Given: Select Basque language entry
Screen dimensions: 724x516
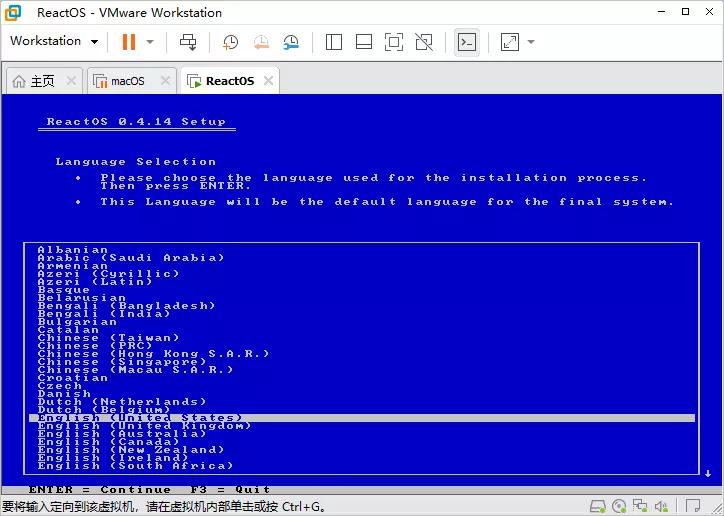Looking at the screenshot, I should tap(64, 290).
